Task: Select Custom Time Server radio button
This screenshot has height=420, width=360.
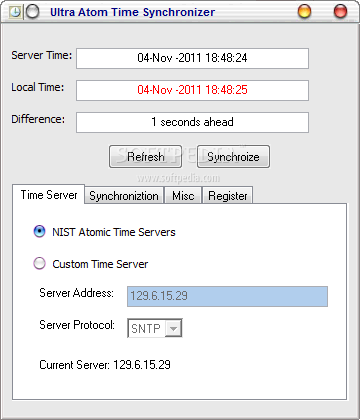Action: 39,264
